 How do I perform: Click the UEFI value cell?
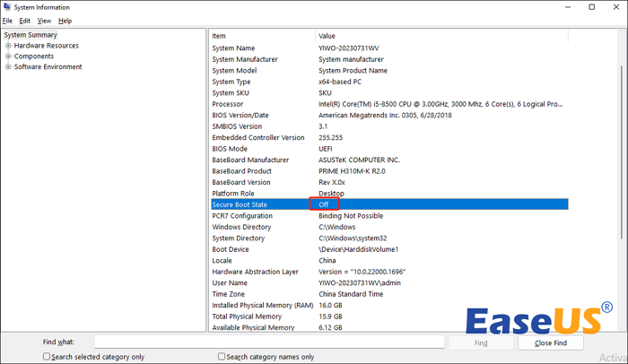326,149
